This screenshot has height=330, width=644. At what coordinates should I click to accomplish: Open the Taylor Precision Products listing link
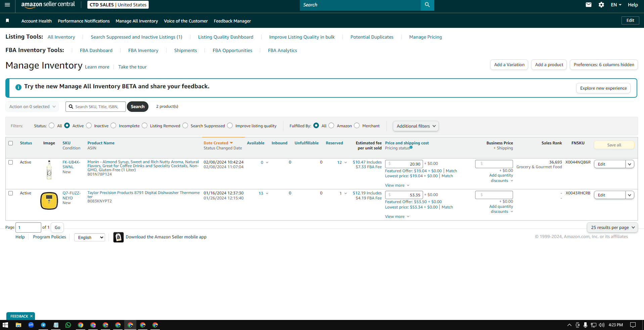[143, 195]
